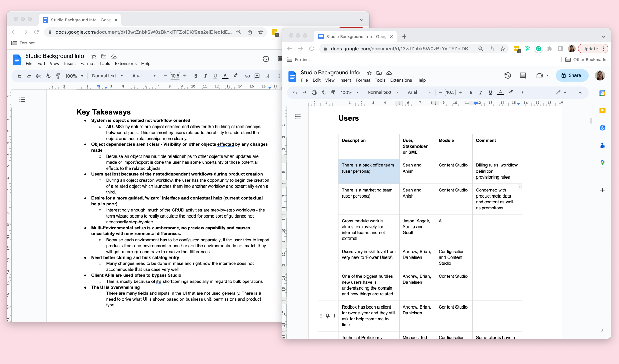This screenshot has width=619, height=364.
Task: Toggle italic formatting in the left window toolbar
Action: point(205,76)
